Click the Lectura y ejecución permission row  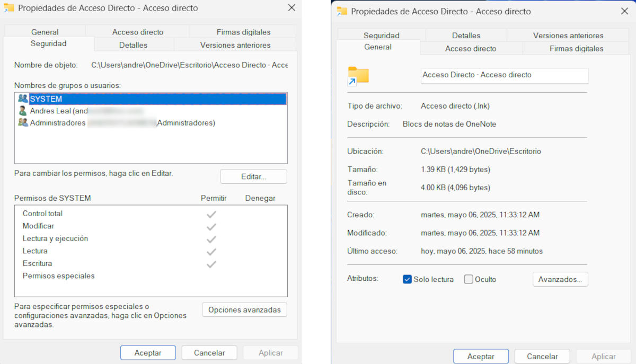click(x=151, y=238)
